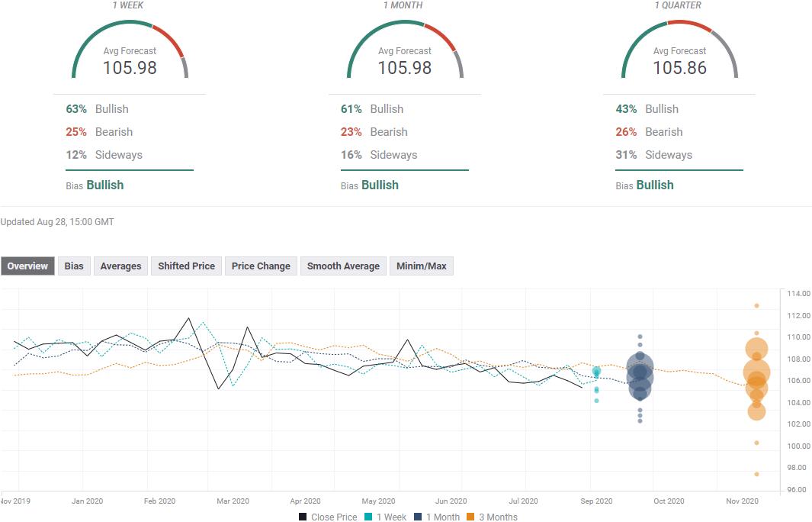Toggle the 1 Week legend swatch
Image resolution: width=812 pixels, height=522 pixels.
(x=368, y=517)
